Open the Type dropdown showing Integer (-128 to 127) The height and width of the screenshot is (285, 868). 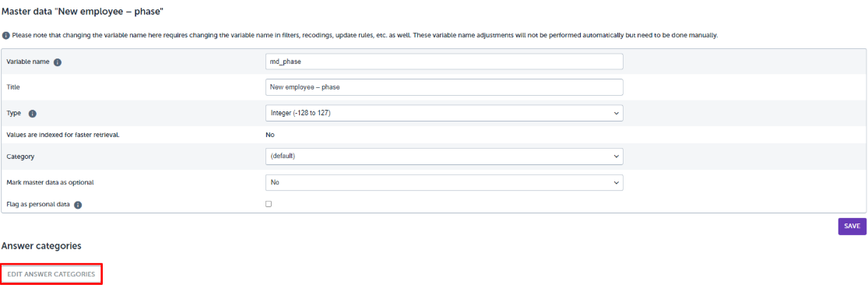pyautogui.click(x=445, y=113)
